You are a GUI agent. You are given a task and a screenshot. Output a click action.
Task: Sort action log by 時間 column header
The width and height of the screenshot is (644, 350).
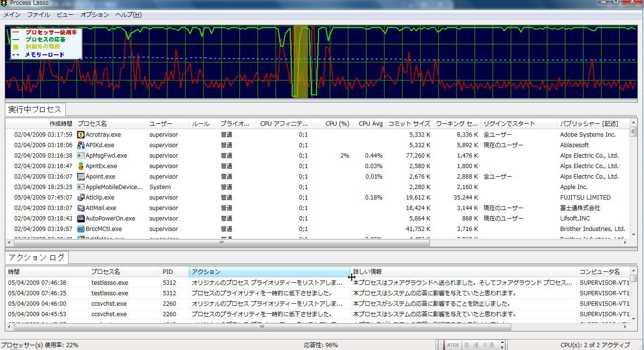click(14, 272)
